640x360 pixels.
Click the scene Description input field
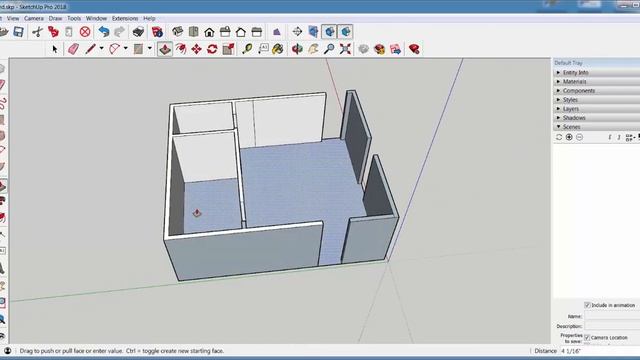(x=612, y=326)
